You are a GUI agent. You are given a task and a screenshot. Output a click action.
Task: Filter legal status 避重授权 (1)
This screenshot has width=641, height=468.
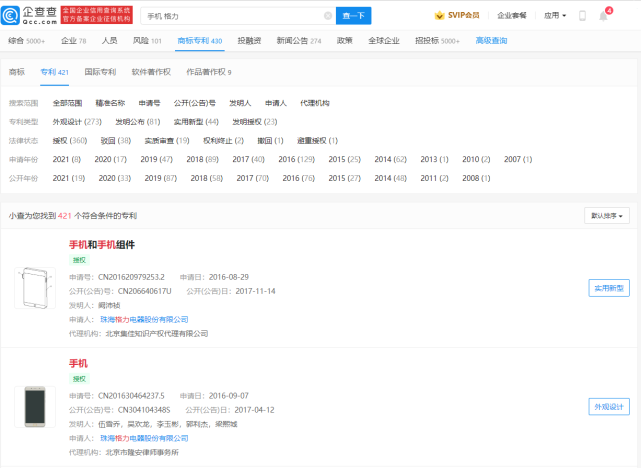tap(317, 141)
